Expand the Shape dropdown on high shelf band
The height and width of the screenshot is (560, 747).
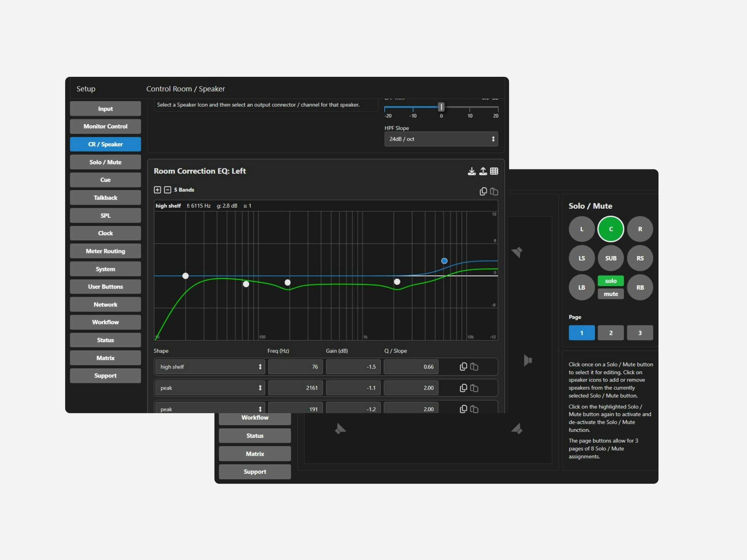pyautogui.click(x=209, y=367)
